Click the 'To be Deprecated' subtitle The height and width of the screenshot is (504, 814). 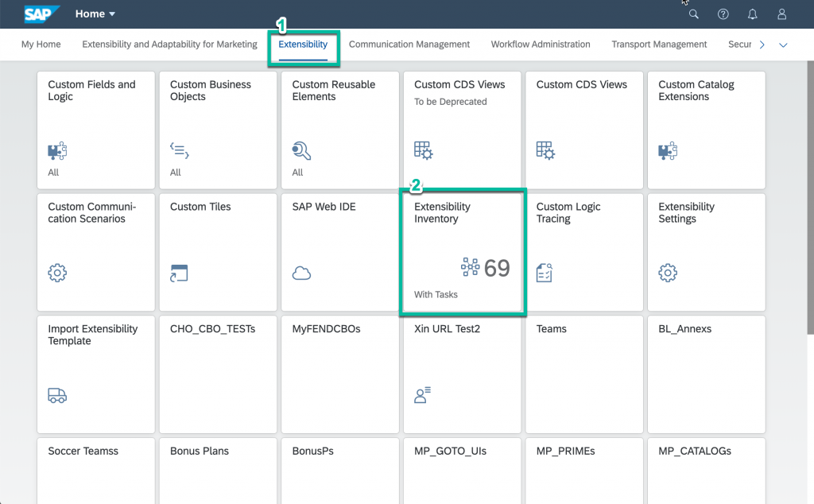(x=451, y=102)
